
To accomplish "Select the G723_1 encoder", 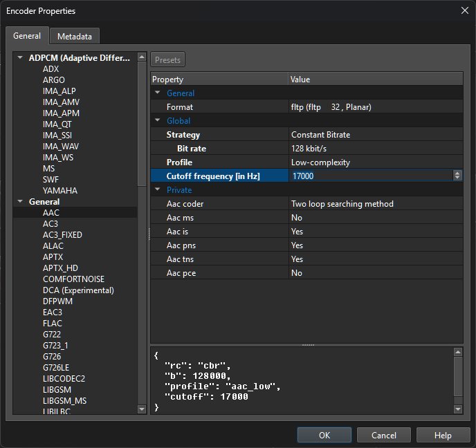I will 55,346.
